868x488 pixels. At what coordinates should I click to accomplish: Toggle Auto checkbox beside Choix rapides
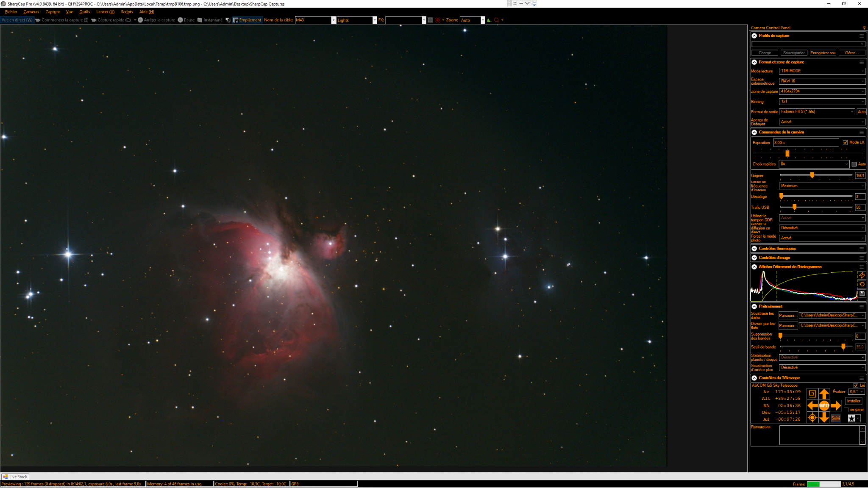(x=854, y=164)
